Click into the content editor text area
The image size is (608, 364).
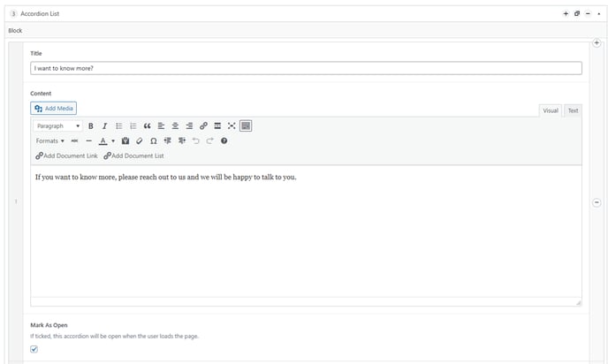pyautogui.click(x=306, y=231)
